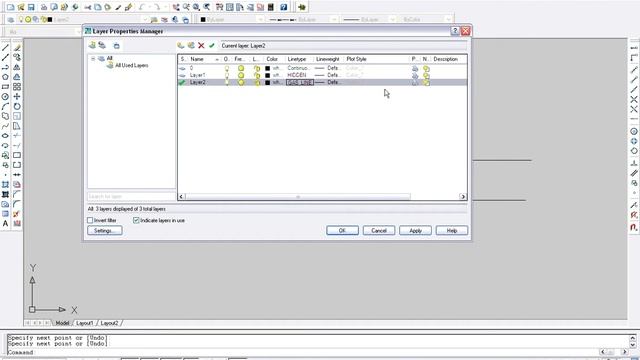Click the Plot Style column header

point(376,59)
